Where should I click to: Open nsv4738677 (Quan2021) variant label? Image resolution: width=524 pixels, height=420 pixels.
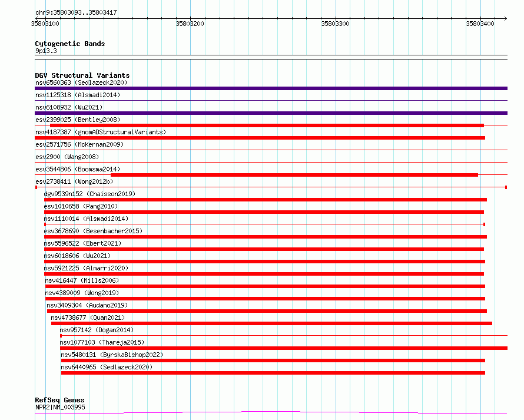pyautogui.click(x=88, y=318)
